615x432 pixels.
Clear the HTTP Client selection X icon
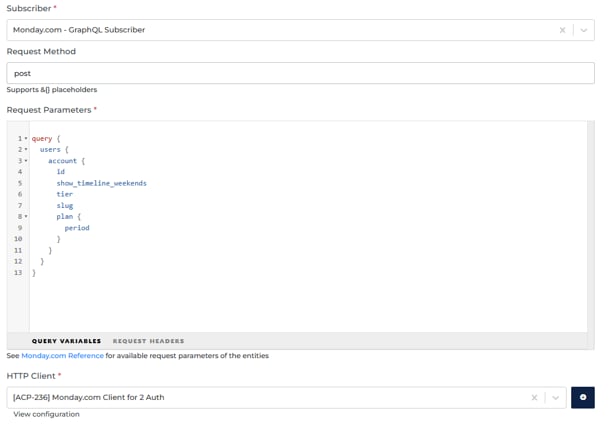pos(534,397)
